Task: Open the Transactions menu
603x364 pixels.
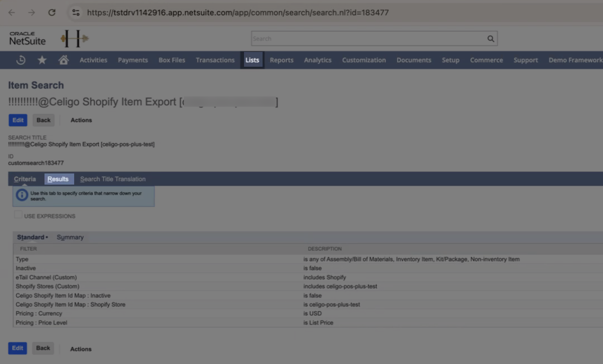Action: click(215, 60)
